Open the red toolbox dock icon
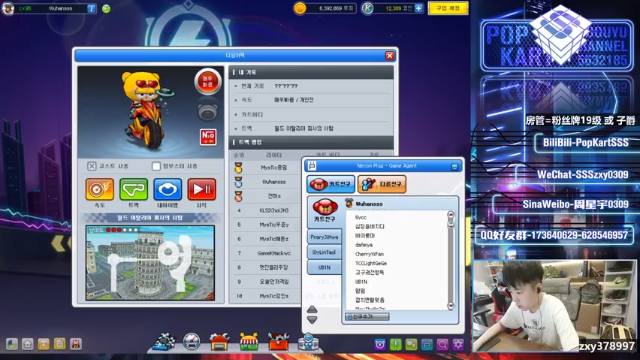Viewport: 640px width, 360px height. coord(278,342)
